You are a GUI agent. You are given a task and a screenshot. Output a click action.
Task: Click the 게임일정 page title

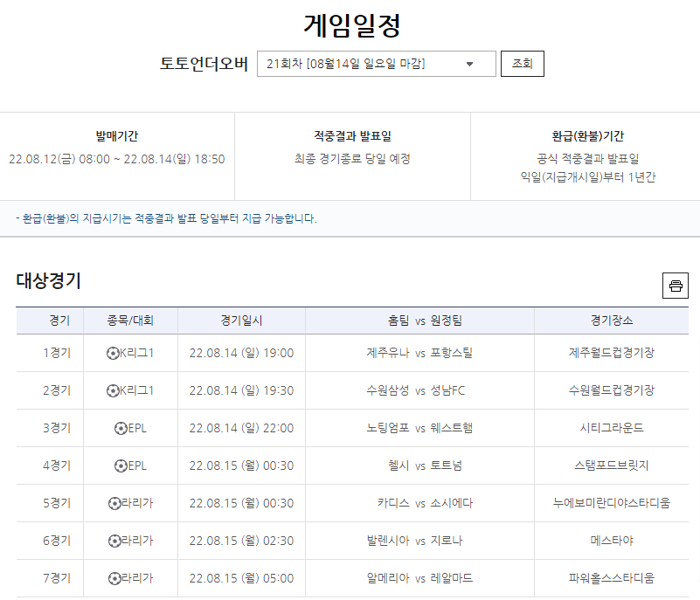352,25
